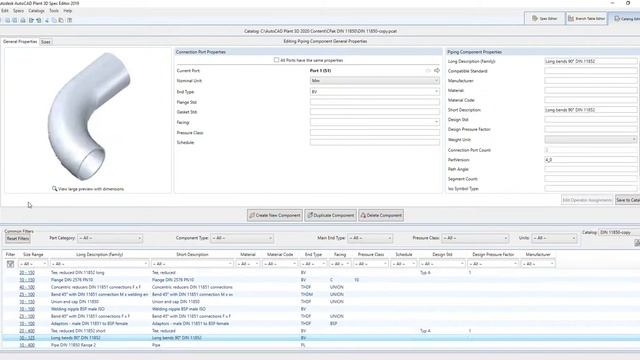Image resolution: width=640 pixels, height=360 pixels.
Task: Toggle 'All Ports have the same properties' checkbox
Action: point(276,60)
